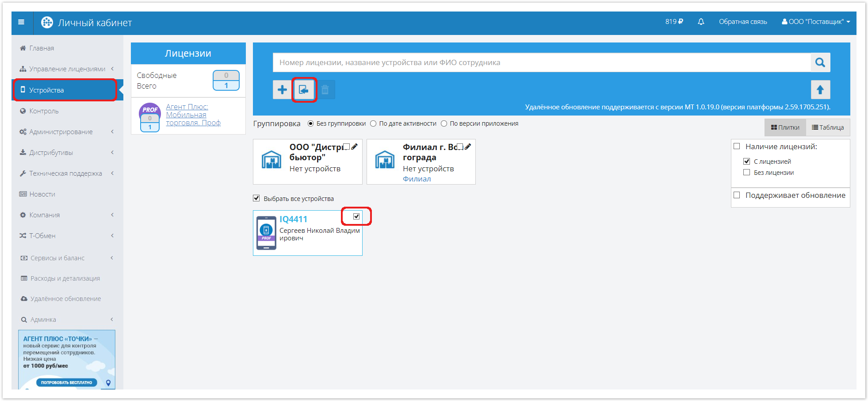Screen dimensions: 868x401
Task: Click the move device arrow icon
Action: click(x=304, y=90)
